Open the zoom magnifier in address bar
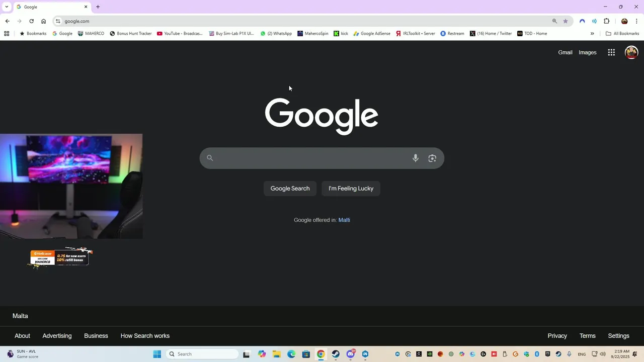The width and height of the screenshot is (644, 362). pyautogui.click(x=554, y=21)
